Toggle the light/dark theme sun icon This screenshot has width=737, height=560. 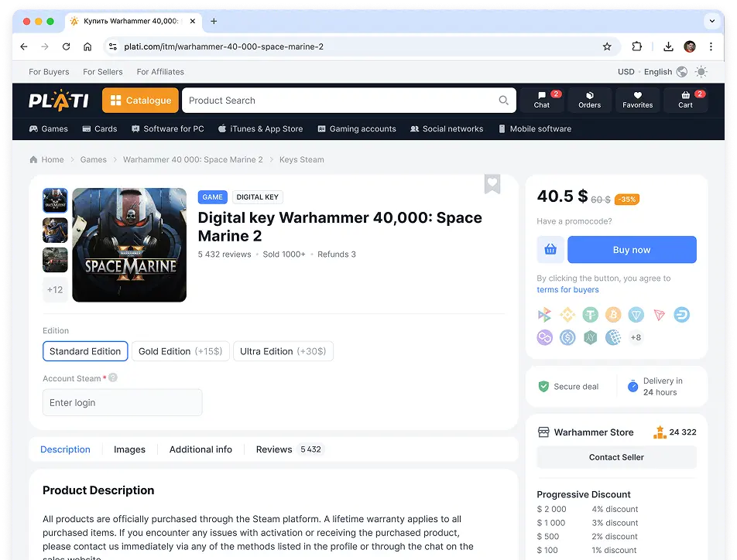point(701,72)
